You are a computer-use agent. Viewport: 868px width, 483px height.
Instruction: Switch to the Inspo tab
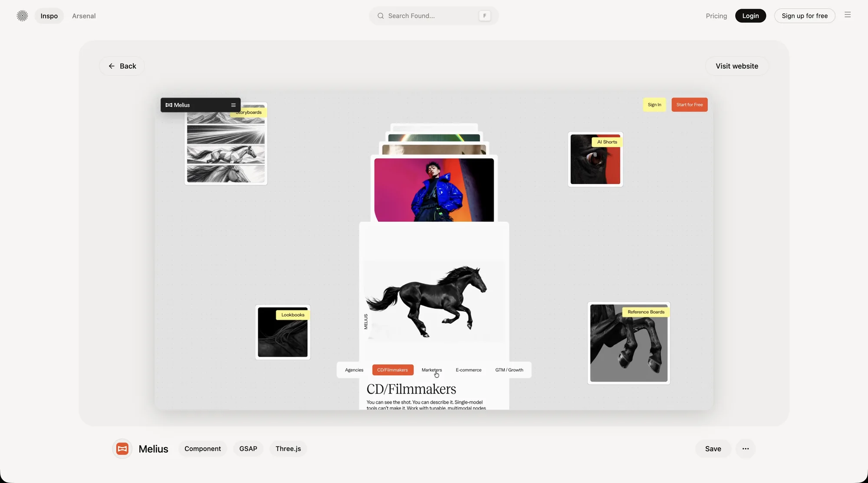pos(49,16)
